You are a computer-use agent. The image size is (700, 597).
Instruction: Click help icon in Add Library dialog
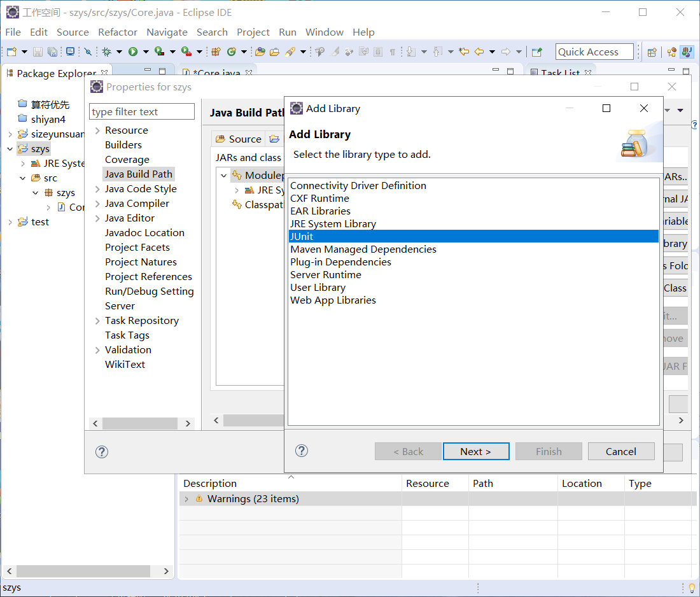tap(302, 451)
